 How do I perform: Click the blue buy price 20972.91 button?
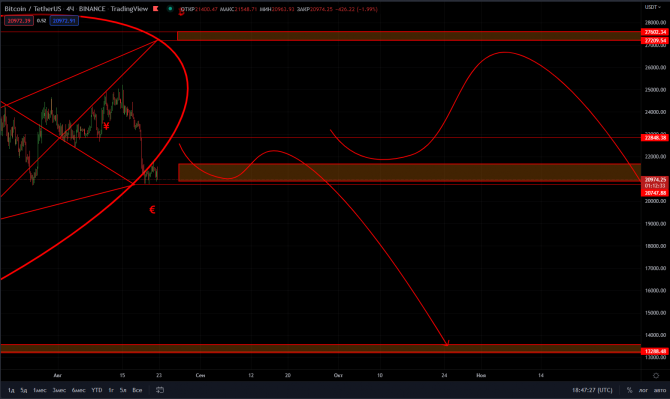coord(64,21)
